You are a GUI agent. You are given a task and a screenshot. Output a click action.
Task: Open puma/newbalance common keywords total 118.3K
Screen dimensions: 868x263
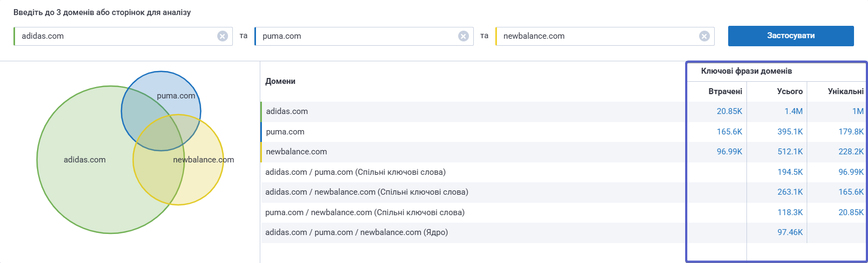pos(790,212)
